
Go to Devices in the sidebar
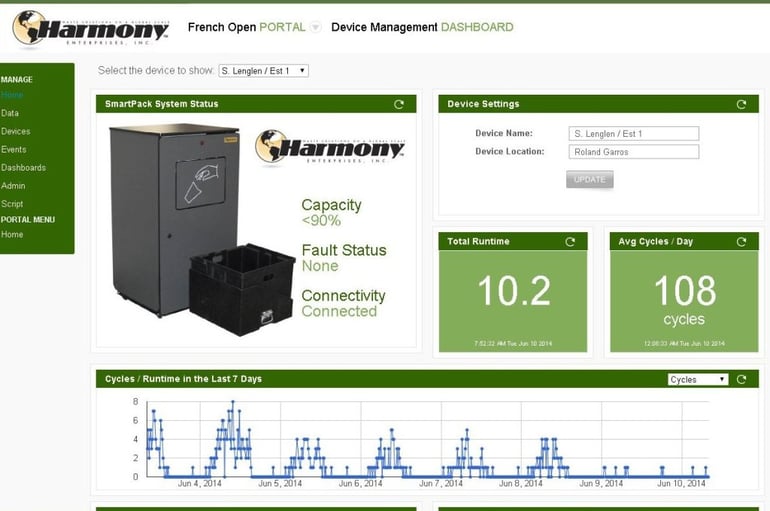15,131
